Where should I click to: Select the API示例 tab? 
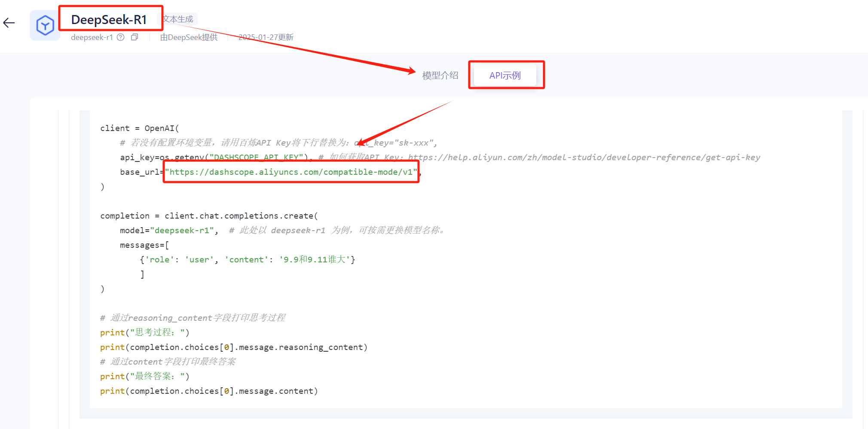pyautogui.click(x=505, y=76)
